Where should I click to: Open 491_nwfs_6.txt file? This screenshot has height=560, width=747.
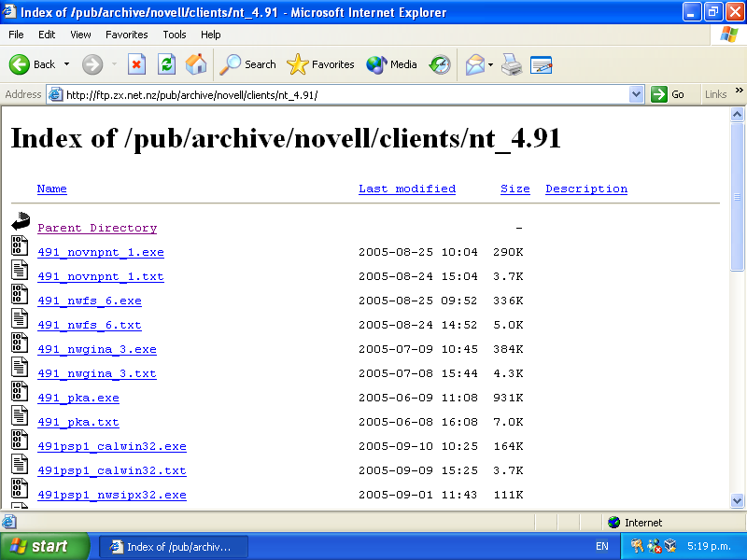tap(90, 325)
